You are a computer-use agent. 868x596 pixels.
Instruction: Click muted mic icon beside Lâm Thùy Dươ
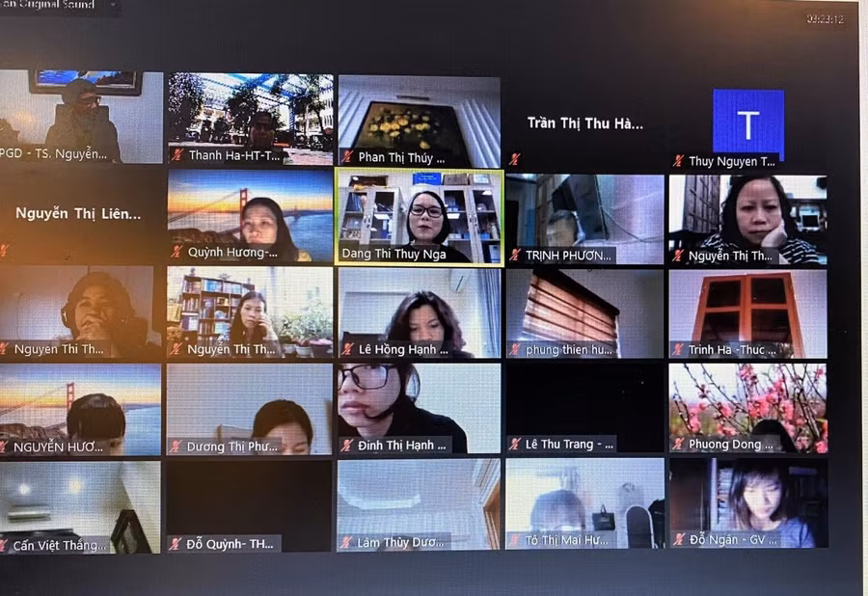pos(346,543)
